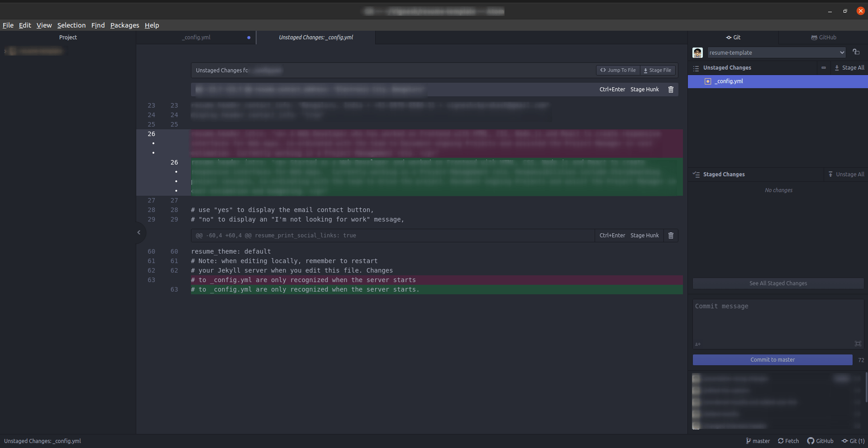Viewport: 868px width, 448px height.
Task: Expand the commit message editor
Action: point(858,344)
